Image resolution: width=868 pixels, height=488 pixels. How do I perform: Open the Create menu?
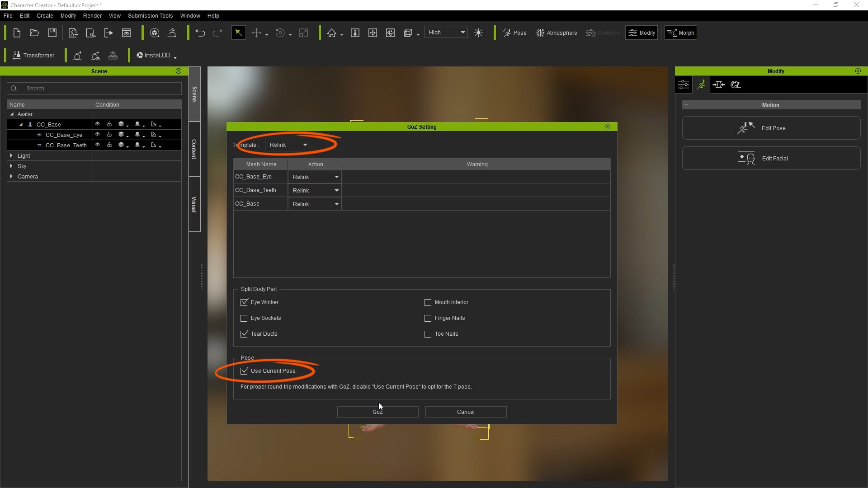[45, 15]
